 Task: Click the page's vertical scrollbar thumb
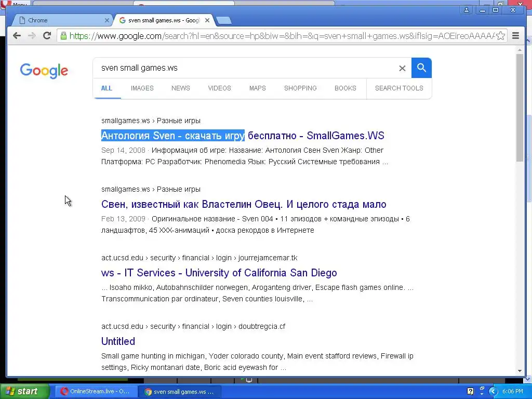tap(520, 108)
